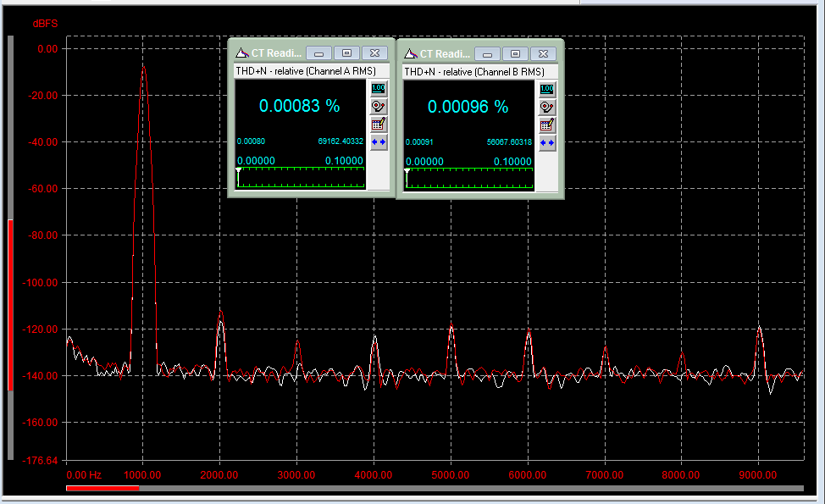Click the 56067.60318 value in Channel B window
Screen dimensions: 825x504
(x=509, y=142)
